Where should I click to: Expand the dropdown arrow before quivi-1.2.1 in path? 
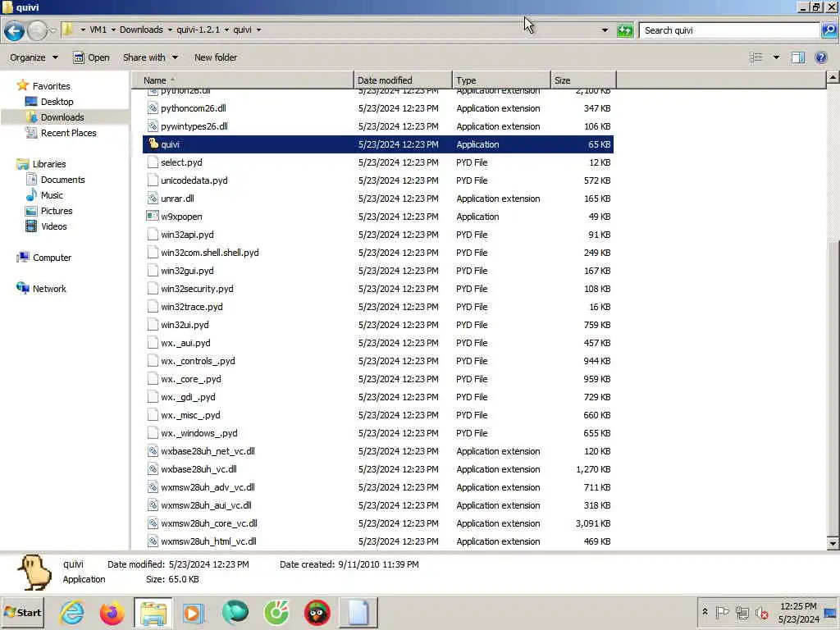170,30
